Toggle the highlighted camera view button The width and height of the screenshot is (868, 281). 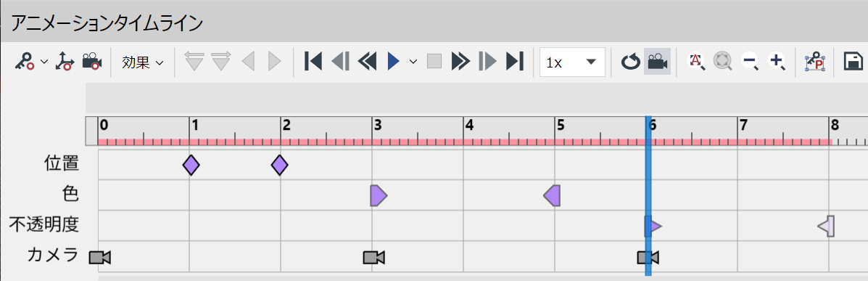658,62
